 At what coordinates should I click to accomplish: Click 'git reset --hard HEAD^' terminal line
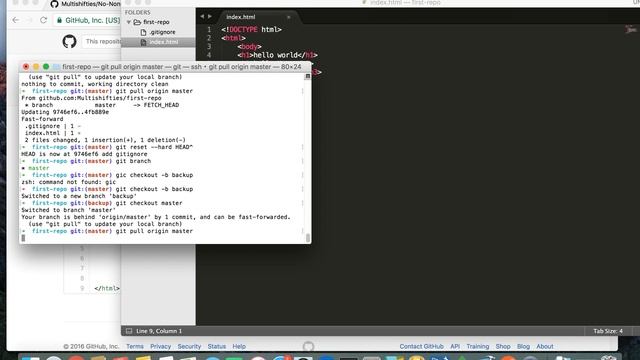[154, 147]
